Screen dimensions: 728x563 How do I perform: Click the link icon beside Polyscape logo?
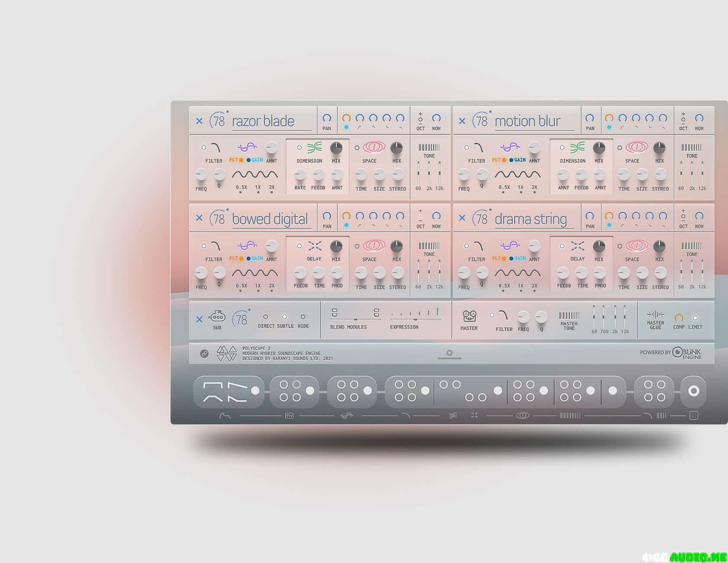(204, 354)
